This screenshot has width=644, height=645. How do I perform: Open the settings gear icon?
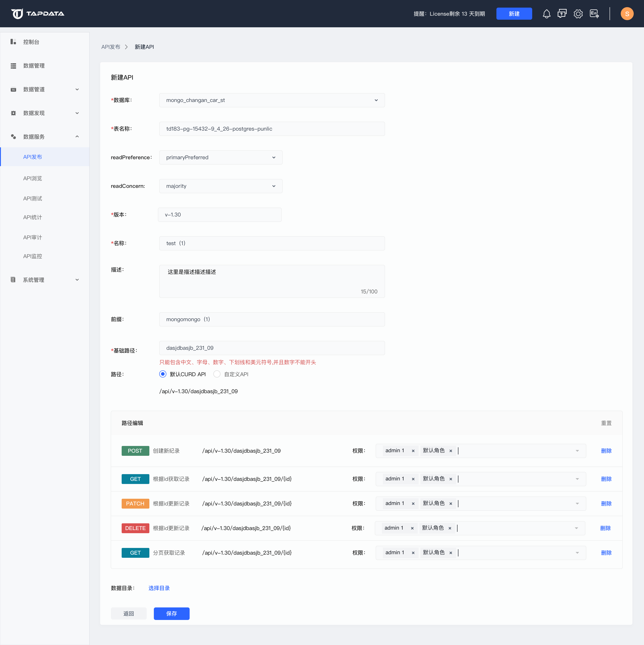click(578, 14)
